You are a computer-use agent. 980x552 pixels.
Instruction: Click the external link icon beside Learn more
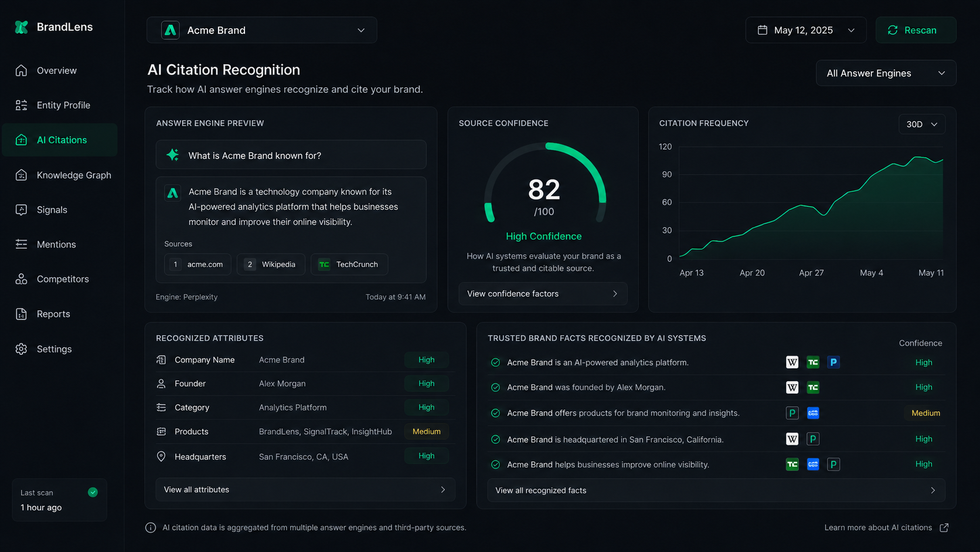coord(944,527)
